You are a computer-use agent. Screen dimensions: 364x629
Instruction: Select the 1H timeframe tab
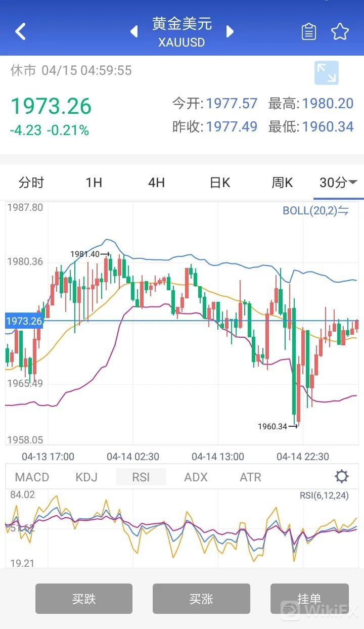(x=94, y=183)
